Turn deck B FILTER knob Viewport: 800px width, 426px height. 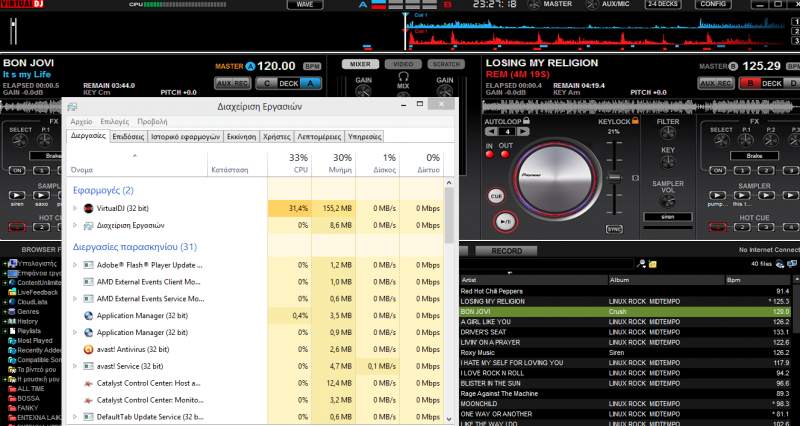(668, 134)
